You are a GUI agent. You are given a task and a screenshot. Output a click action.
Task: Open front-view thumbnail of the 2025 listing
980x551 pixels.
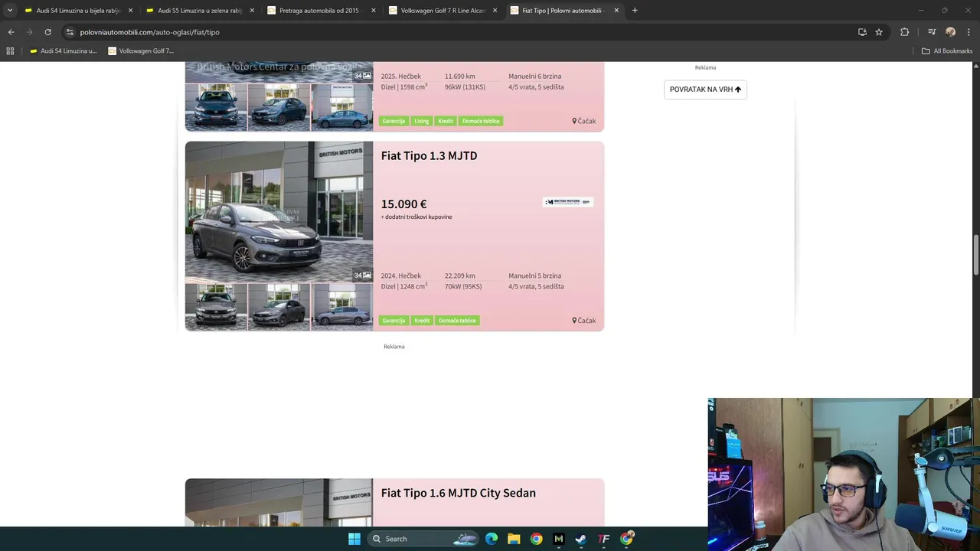pyautogui.click(x=216, y=107)
